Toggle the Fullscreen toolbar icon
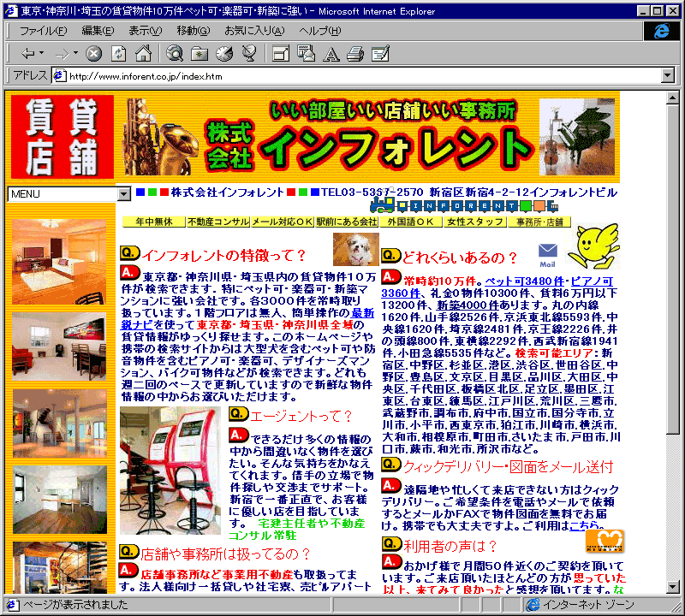The width and height of the screenshot is (685, 616). 281,54
